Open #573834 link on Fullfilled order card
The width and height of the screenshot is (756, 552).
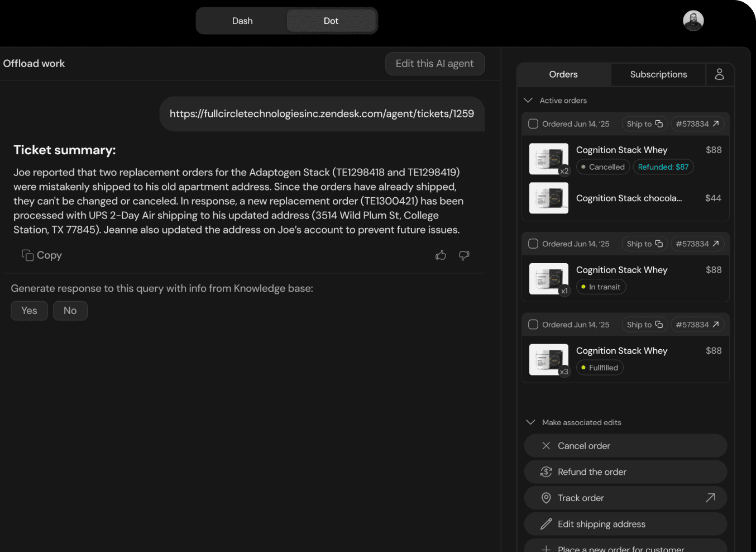pos(697,325)
